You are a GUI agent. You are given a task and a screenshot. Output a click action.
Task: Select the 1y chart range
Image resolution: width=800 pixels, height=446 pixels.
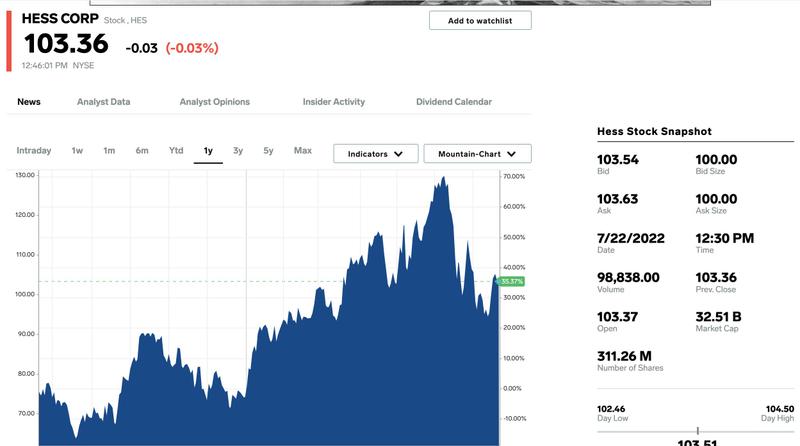(x=208, y=151)
